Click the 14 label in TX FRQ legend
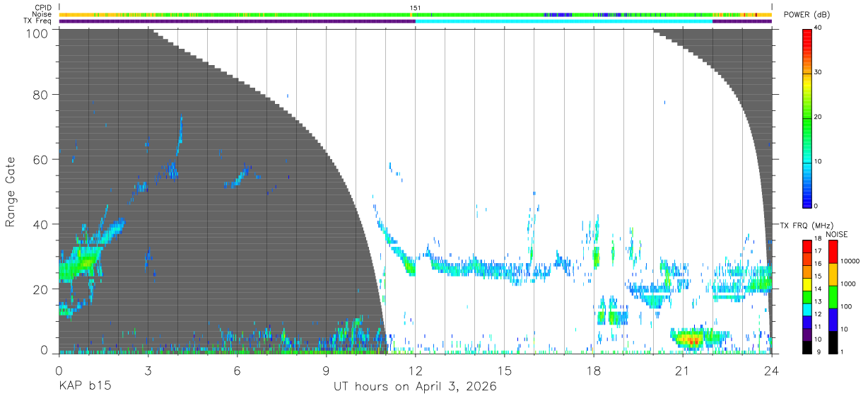This screenshot has height=401, width=868. click(819, 289)
